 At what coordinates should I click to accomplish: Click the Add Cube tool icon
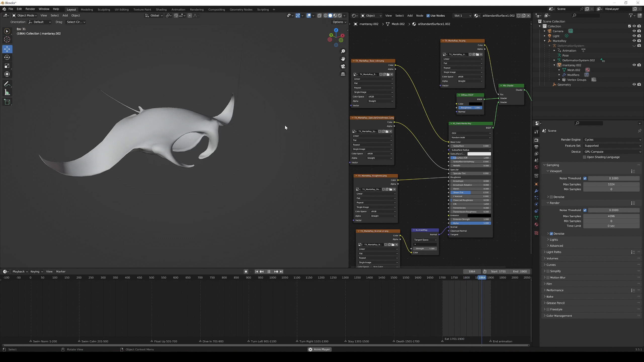click(7, 102)
